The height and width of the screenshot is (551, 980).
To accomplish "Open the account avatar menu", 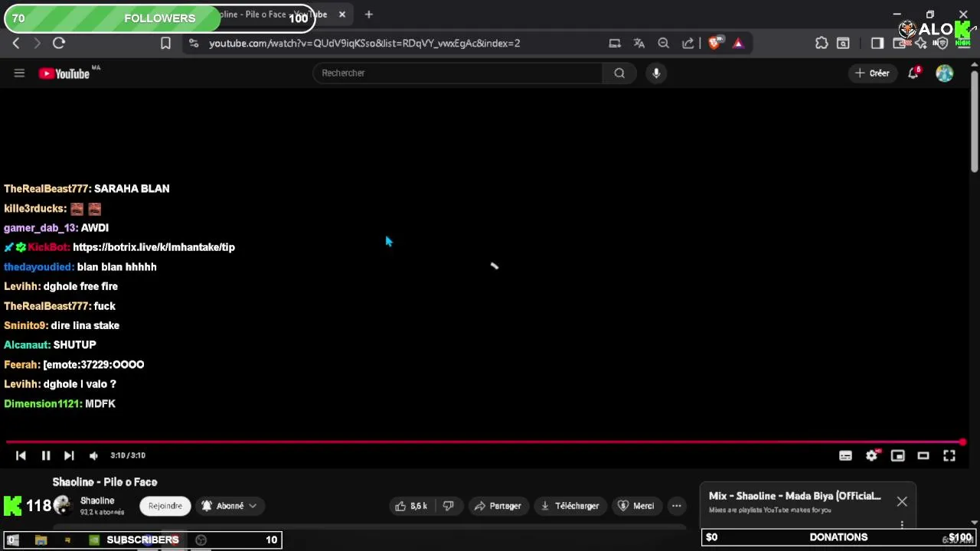I will 945,73.
